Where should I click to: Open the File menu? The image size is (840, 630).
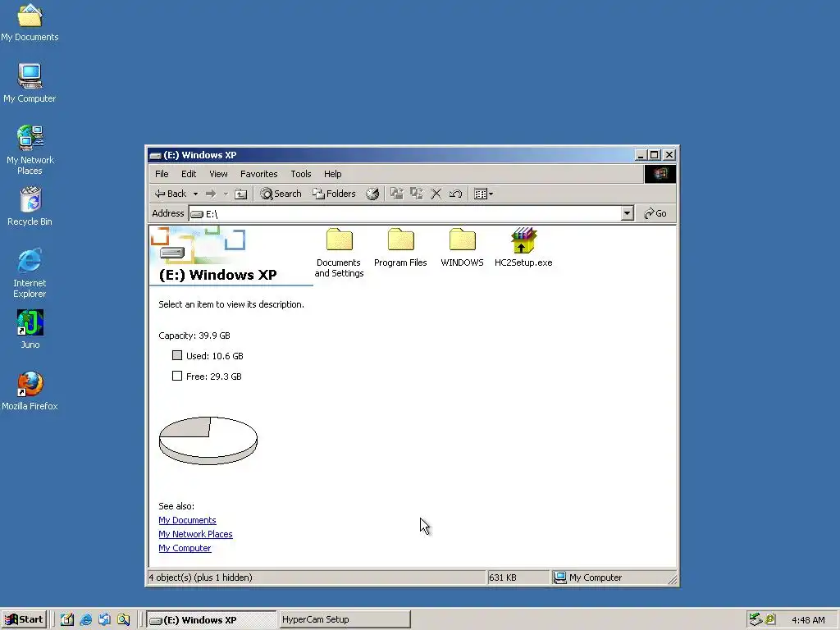coord(162,174)
